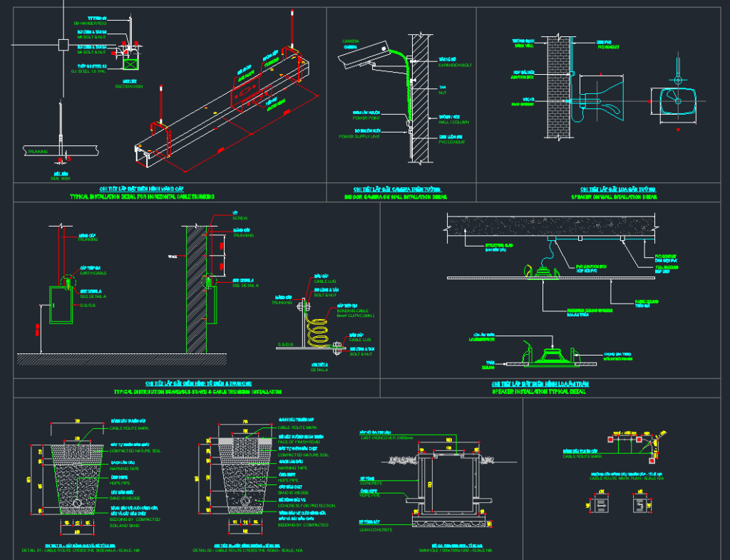The height and width of the screenshot is (560, 730).
Task: Click the 'Typical Installation Detail for Horizontal Cable Trunking' title
Action: [143, 195]
